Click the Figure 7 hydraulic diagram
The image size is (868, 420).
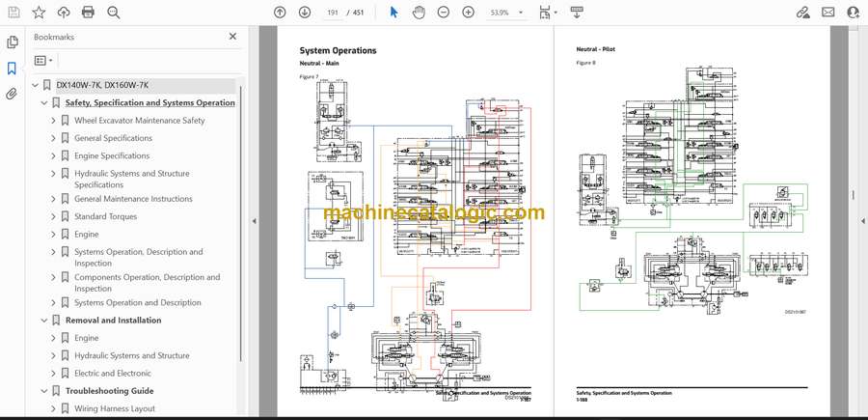click(415, 241)
